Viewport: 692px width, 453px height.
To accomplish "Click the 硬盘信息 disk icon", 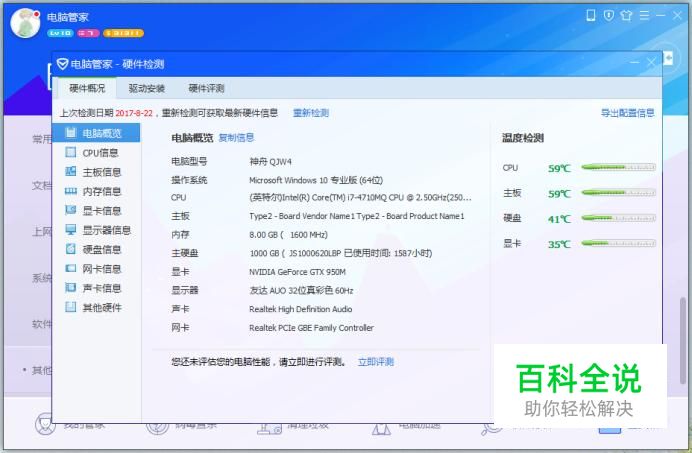I will (x=71, y=249).
